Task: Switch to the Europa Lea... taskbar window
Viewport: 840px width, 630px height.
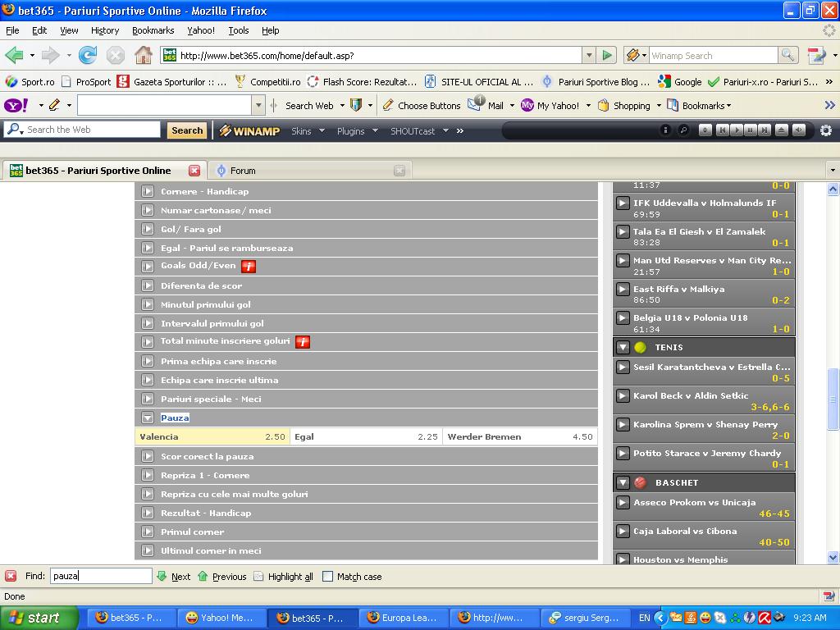Action: (x=402, y=618)
